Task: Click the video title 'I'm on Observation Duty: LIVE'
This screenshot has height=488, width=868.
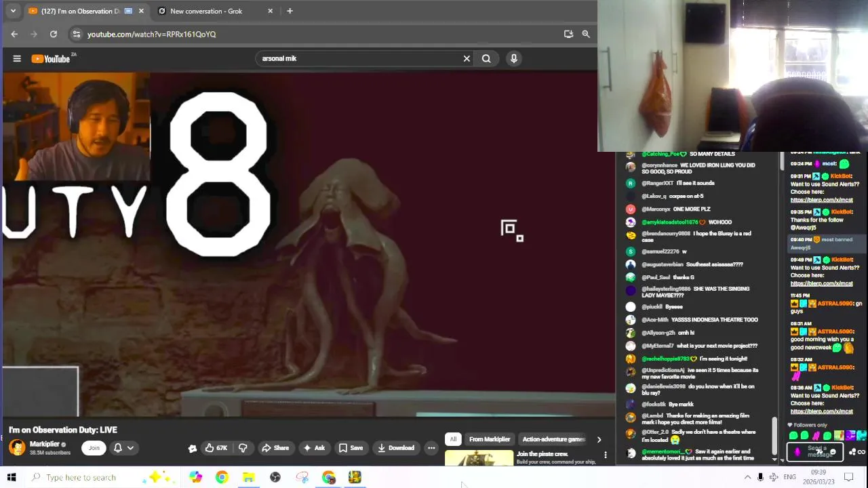Action: coord(63,430)
